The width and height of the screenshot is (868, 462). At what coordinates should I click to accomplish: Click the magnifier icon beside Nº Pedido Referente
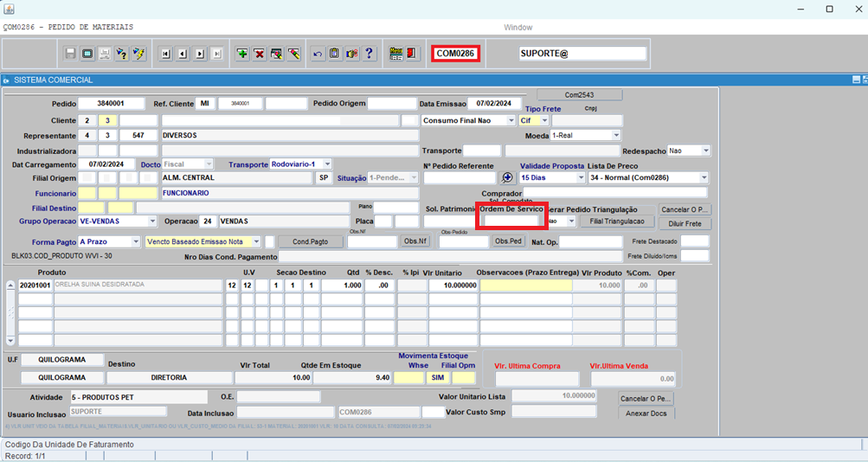tap(507, 177)
